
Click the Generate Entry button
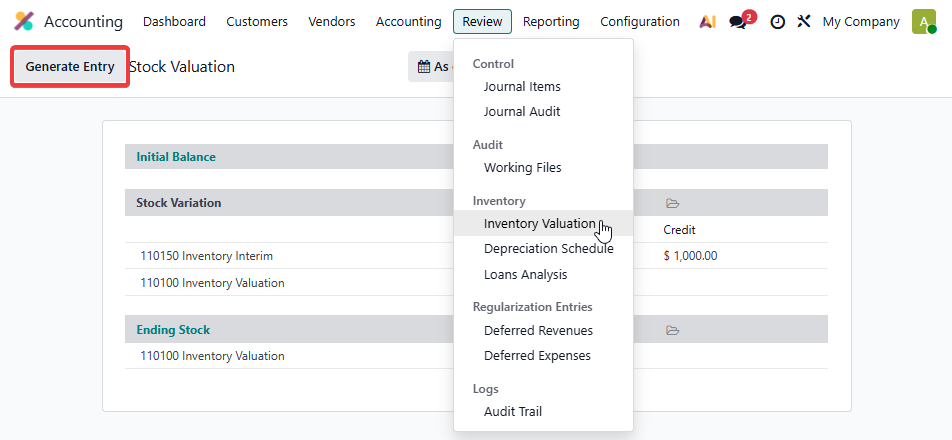point(69,67)
